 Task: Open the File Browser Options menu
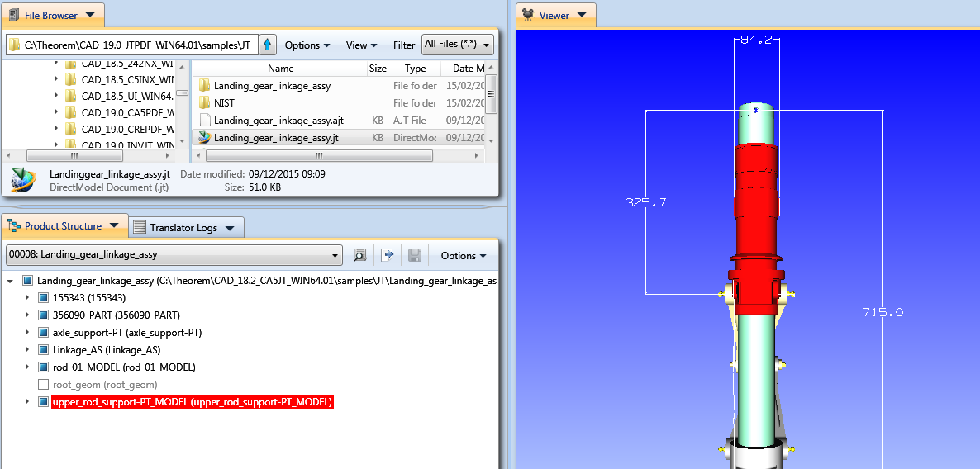coord(307,45)
